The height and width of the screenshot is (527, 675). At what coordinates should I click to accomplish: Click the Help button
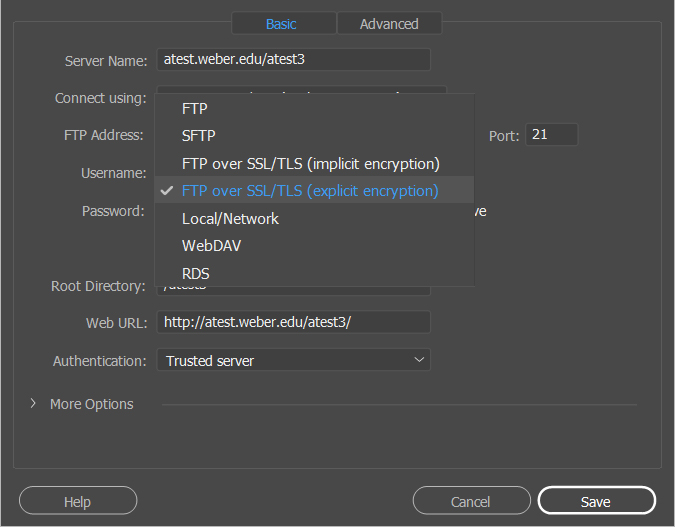78,501
